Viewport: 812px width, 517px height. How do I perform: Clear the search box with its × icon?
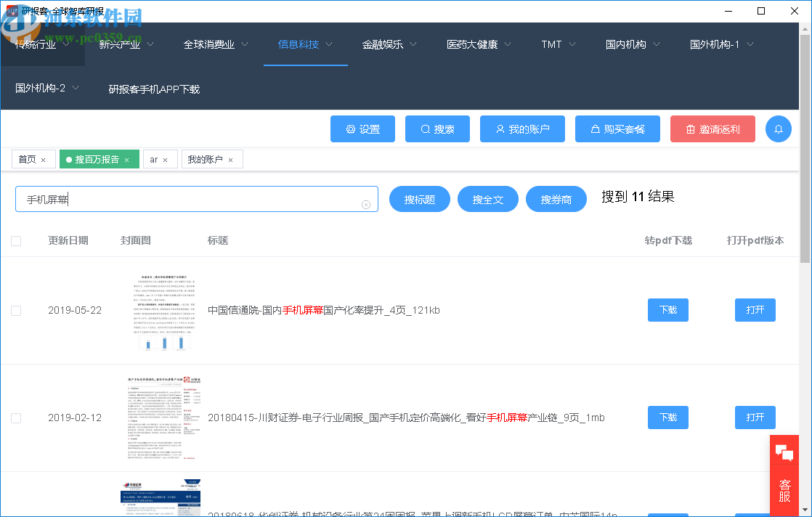(366, 204)
